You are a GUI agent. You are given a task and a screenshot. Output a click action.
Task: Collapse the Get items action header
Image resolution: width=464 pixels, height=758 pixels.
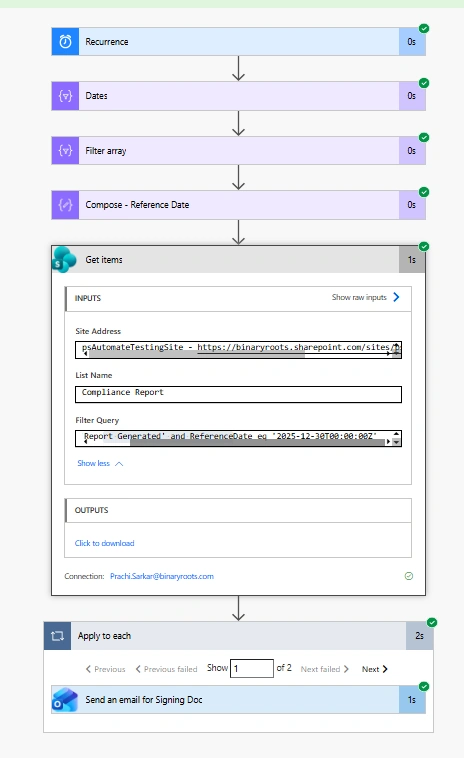(238, 260)
